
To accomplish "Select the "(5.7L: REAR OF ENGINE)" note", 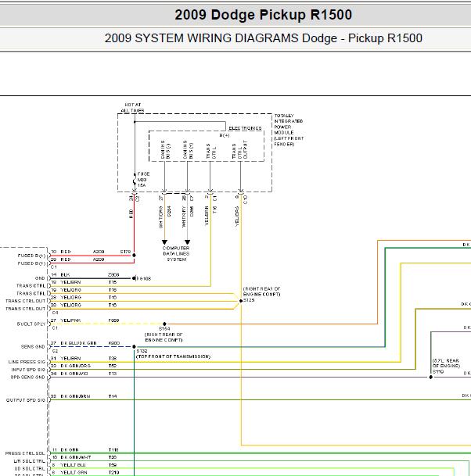I will tap(446, 363).
